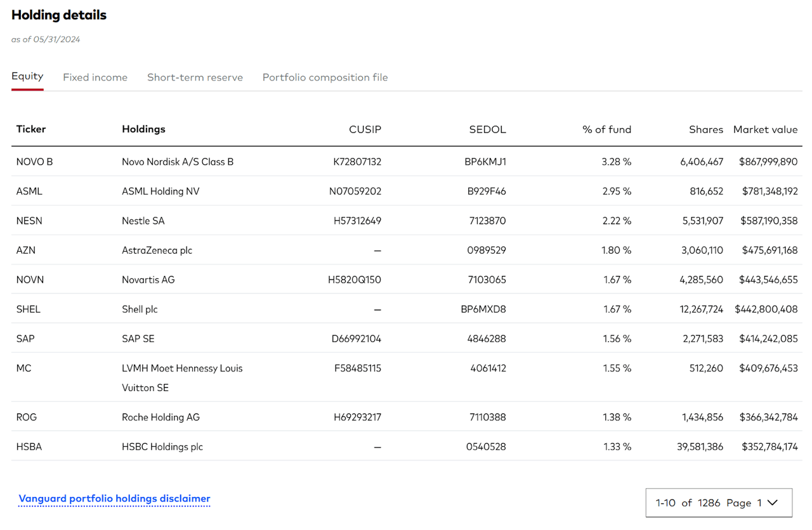The image size is (812, 530).
Task: Click the % of fund column header
Action: pos(607,129)
